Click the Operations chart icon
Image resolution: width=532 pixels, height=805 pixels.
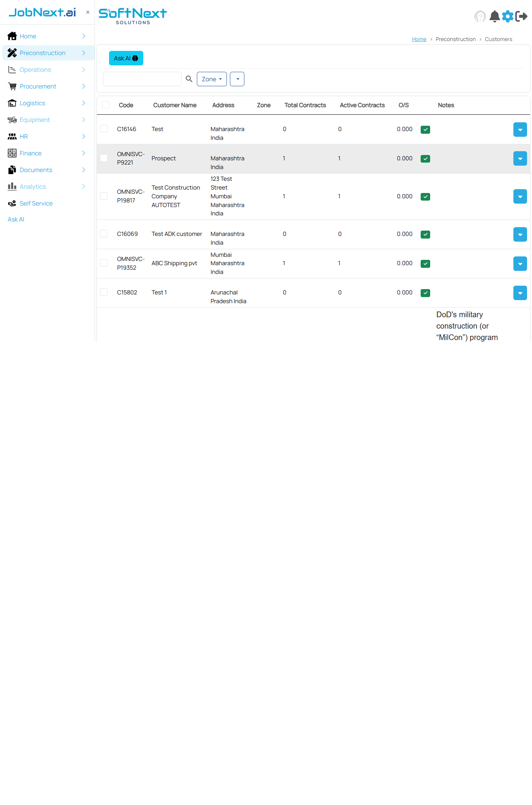click(12, 70)
